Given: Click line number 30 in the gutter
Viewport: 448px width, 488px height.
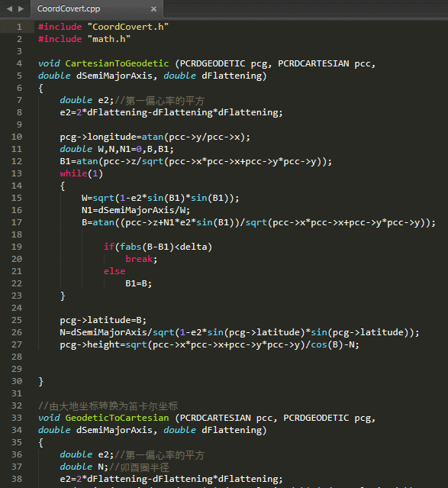Looking at the screenshot, I should [x=17, y=381].
